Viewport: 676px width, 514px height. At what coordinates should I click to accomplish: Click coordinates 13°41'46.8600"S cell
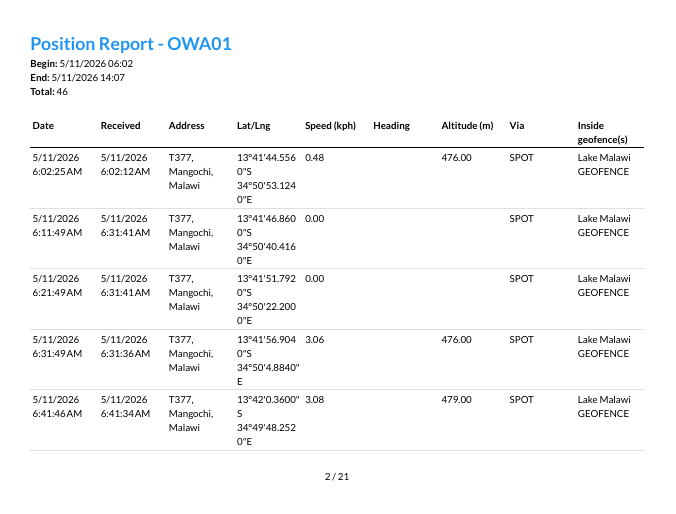point(266,239)
